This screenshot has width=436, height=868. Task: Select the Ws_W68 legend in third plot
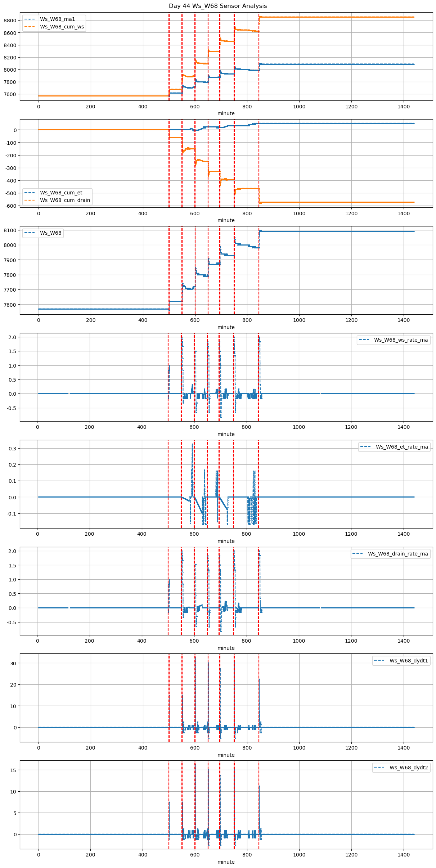tap(50, 233)
